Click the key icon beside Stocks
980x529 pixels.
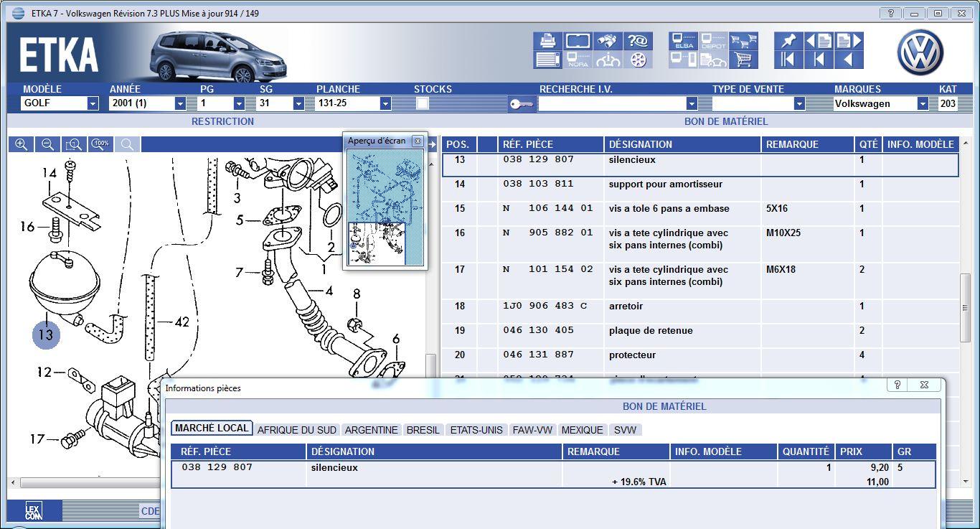coord(522,104)
